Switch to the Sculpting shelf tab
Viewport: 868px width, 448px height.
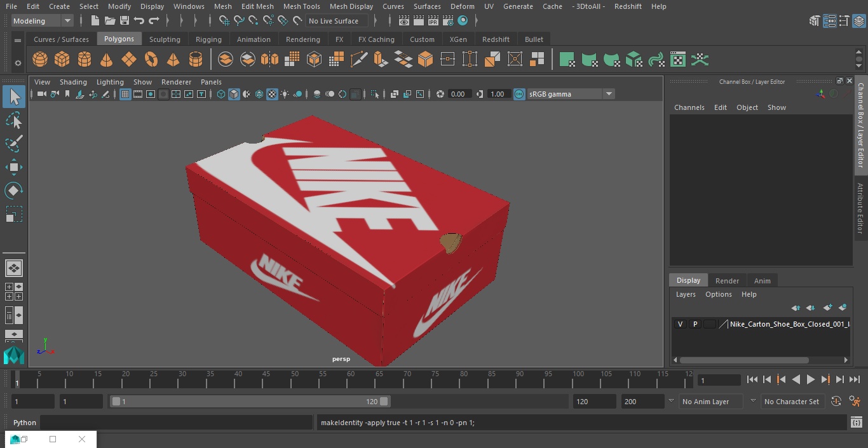165,39
